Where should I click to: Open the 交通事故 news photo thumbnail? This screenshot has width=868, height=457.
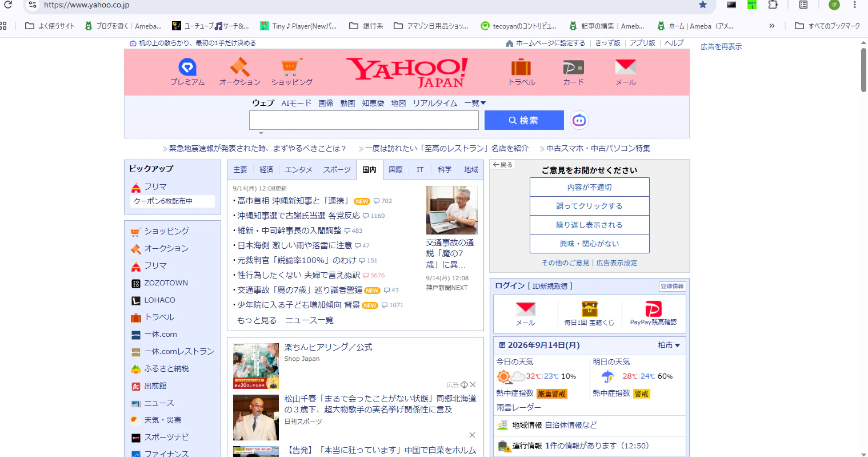click(x=452, y=210)
